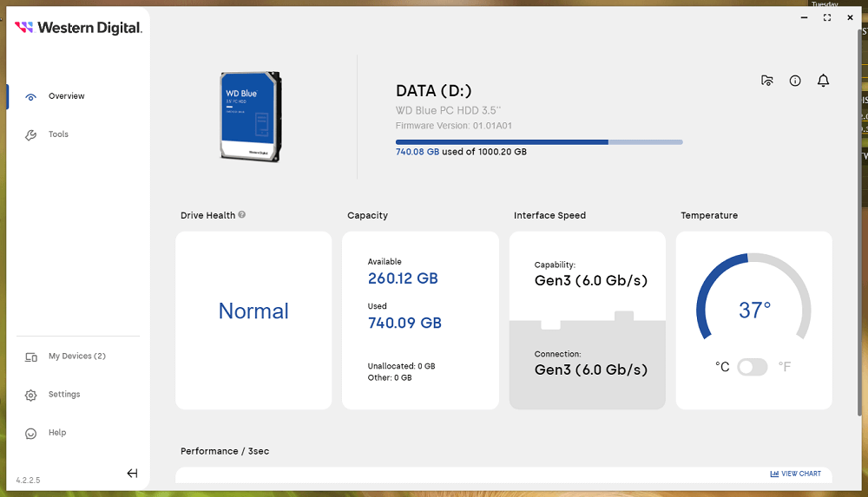The image size is (868, 497).
Task: Click the vertical scrollbar of the window
Action: tap(859, 221)
